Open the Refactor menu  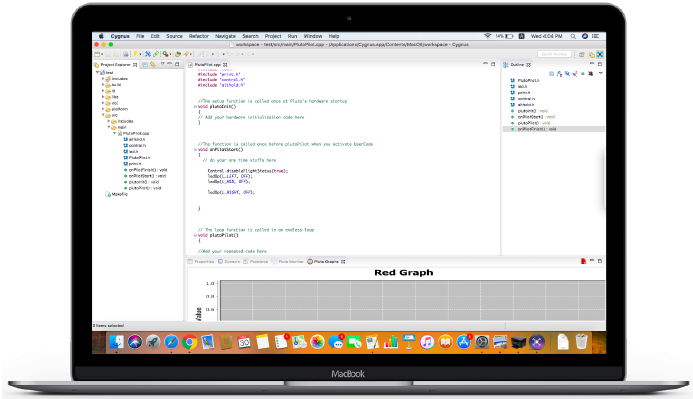click(199, 36)
